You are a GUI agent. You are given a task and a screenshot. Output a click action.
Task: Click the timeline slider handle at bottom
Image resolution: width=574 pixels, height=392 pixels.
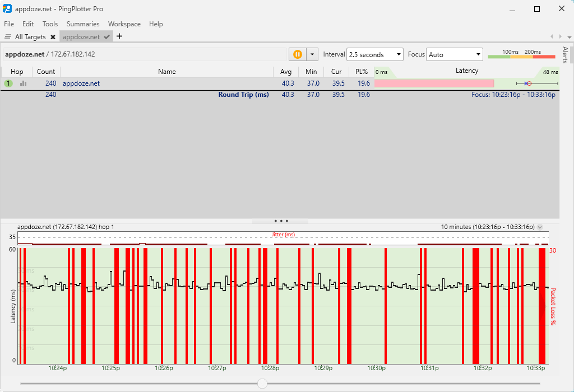(x=262, y=383)
